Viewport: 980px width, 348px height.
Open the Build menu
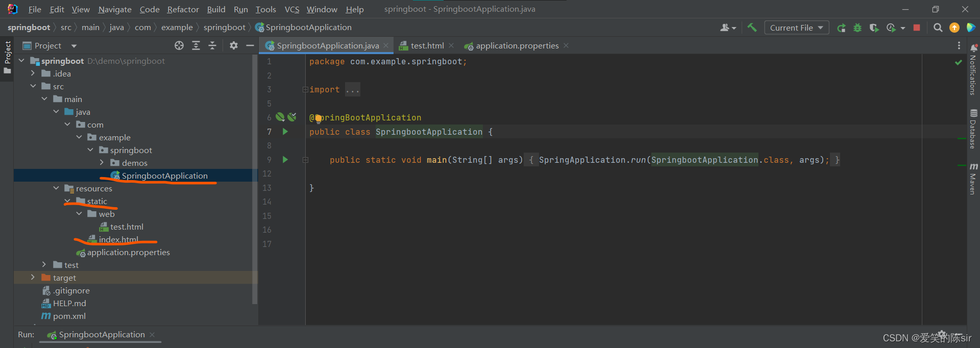point(216,9)
